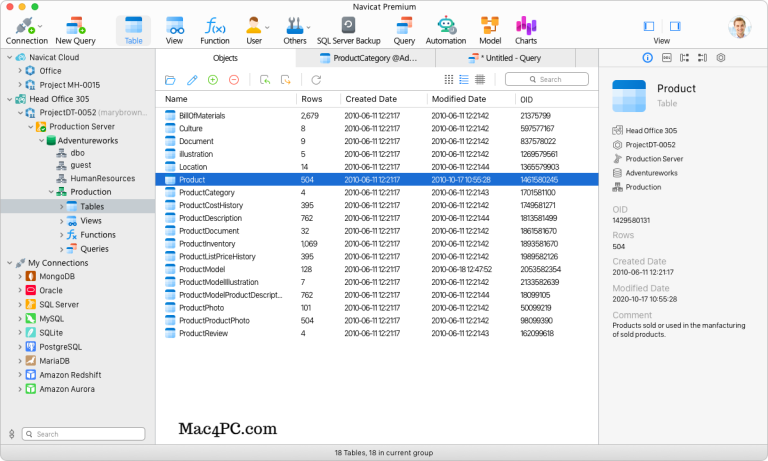Select the Table toolbar icon
768x461 pixels.
pyautogui.click(x=133, y=31)
